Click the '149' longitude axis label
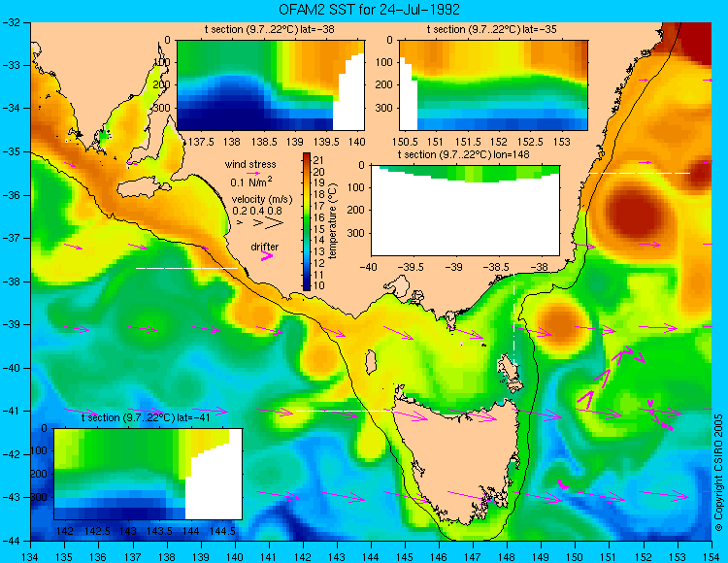Screen dimensions: 728x563 pyautogui.click(x=542, y=557)
